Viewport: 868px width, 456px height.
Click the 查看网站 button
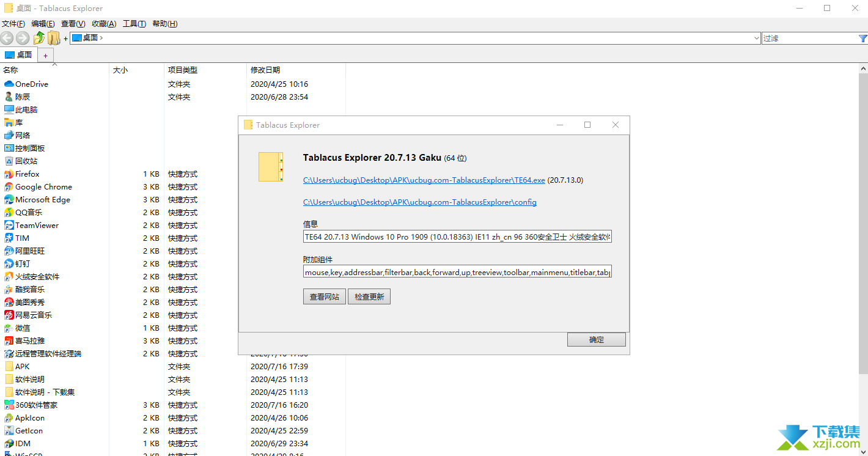325,296
